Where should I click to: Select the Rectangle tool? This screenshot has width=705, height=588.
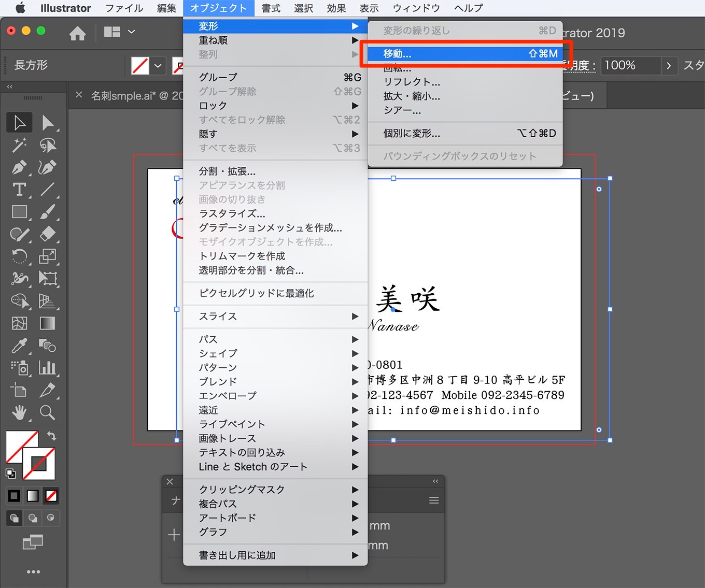20,212
